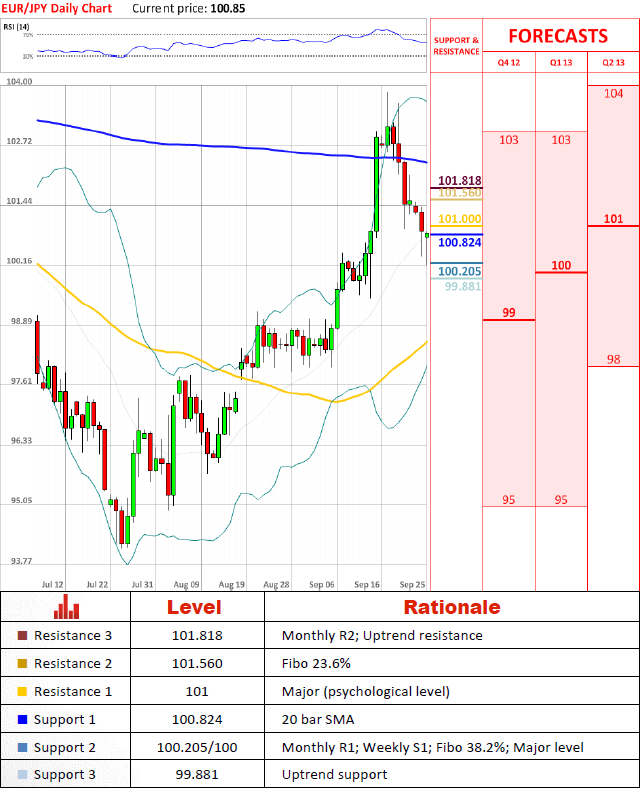
Task: Switch to the Q2 13 forecast column
Action: 613,62
